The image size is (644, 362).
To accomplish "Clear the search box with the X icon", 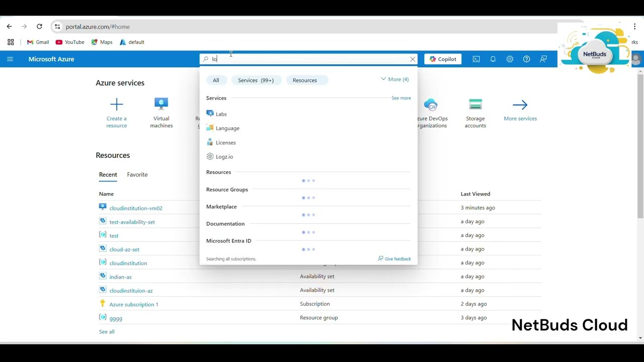I will pos(413,59).
